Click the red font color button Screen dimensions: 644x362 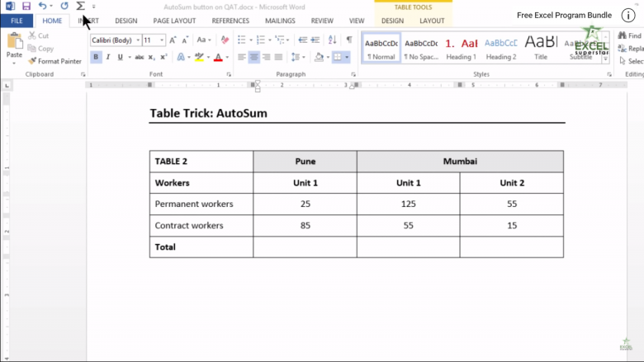218,57
